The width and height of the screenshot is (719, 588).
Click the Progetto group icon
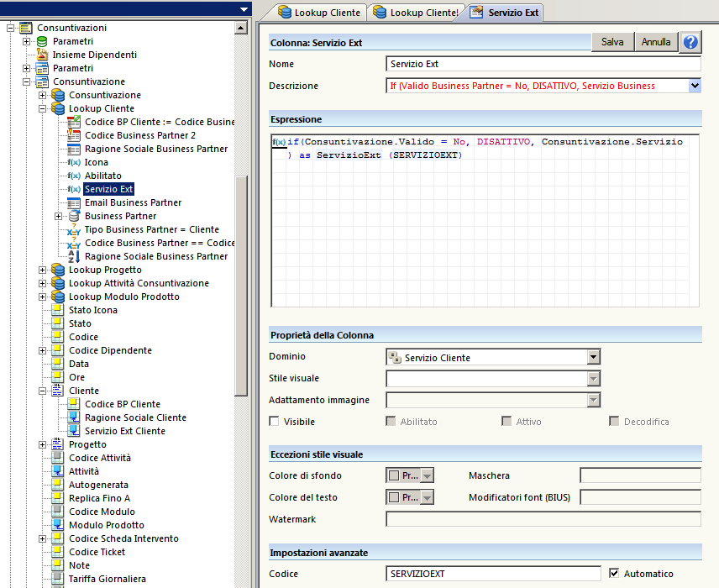[x=58, y=444]
